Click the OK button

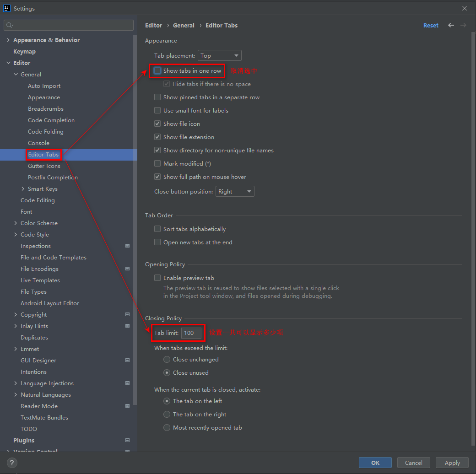[375, 463]
